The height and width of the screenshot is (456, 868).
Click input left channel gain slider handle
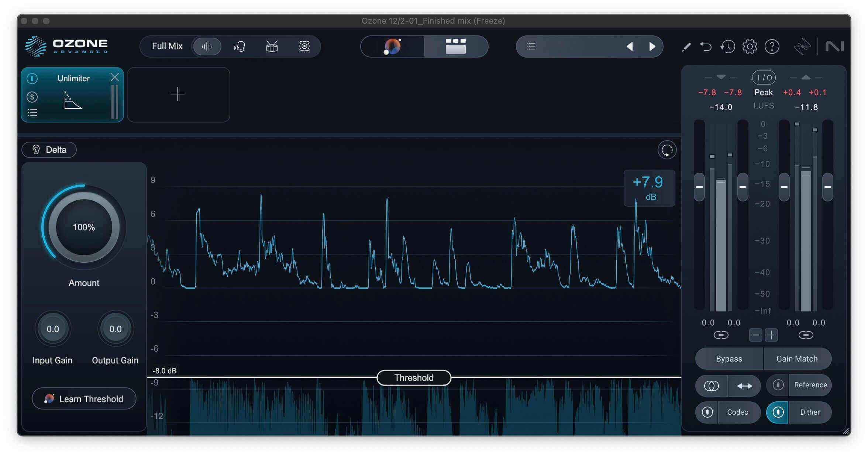tap(699, 187)
